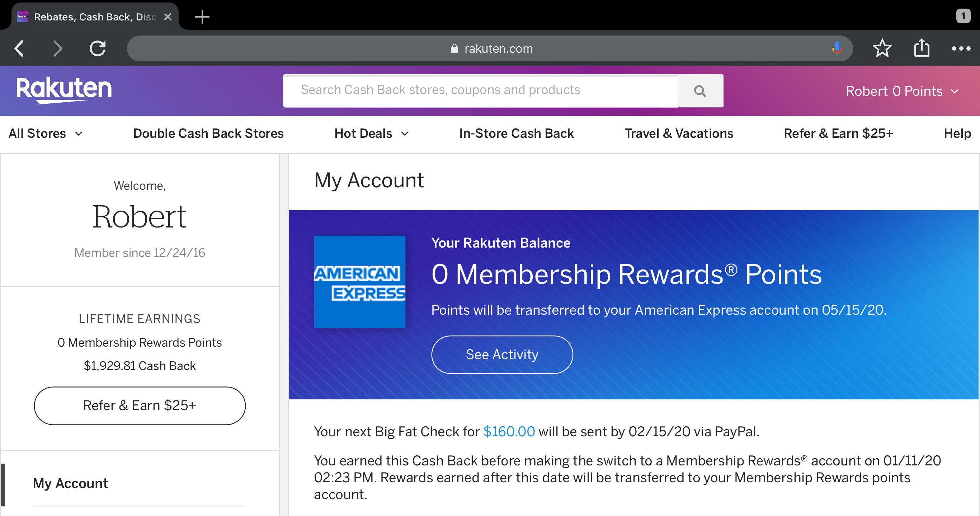Click the 0 Membership Rewards Points lifetime earnings

pos(140,342)
